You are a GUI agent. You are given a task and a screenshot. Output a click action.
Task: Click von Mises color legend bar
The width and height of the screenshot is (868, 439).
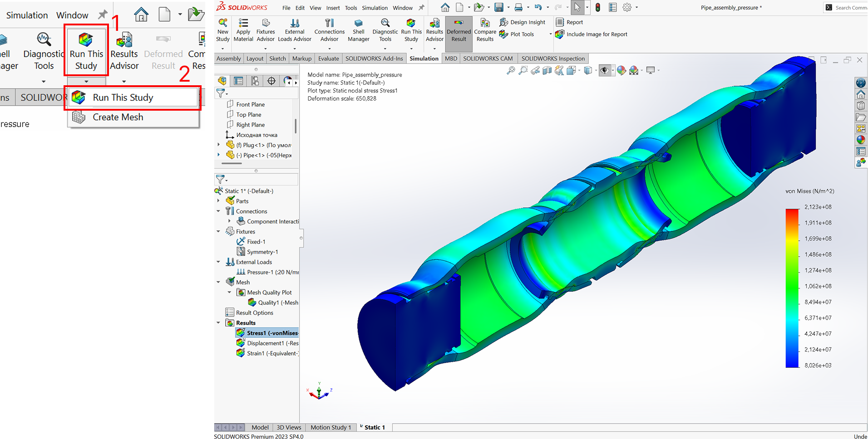click(x=792, y=288)
